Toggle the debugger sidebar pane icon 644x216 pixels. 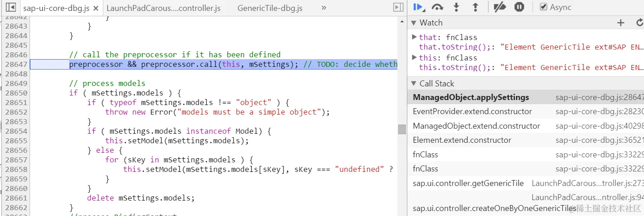398,7
